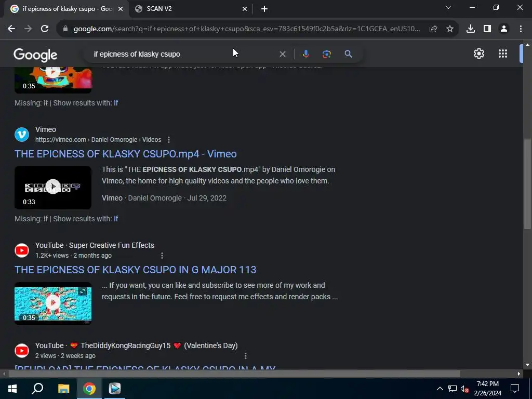Close the SCAN V2 tab

coord(245,9)
